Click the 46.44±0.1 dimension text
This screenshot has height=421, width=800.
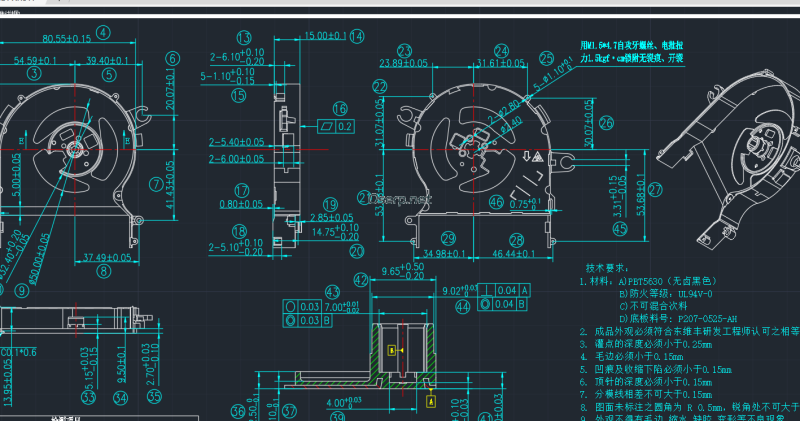pos(516,256)
